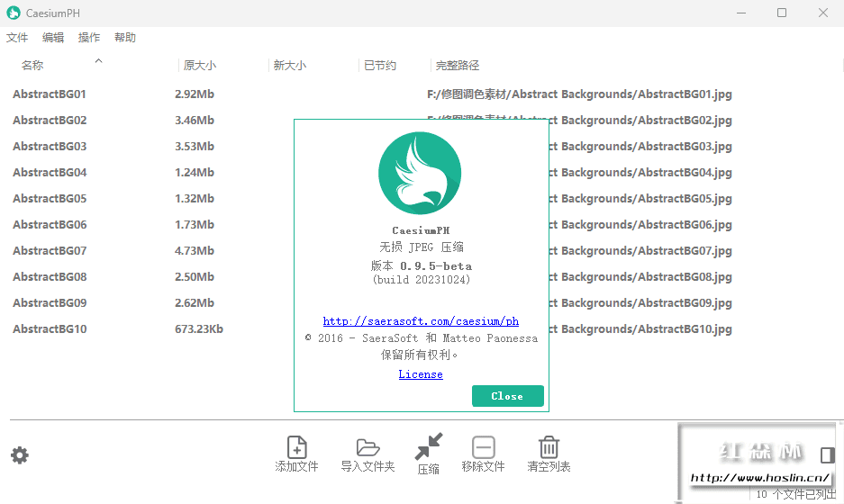Click the AbstractBG01.jpg full path cell
This screenshot has height=504, width=844.
tap(579, 94)
